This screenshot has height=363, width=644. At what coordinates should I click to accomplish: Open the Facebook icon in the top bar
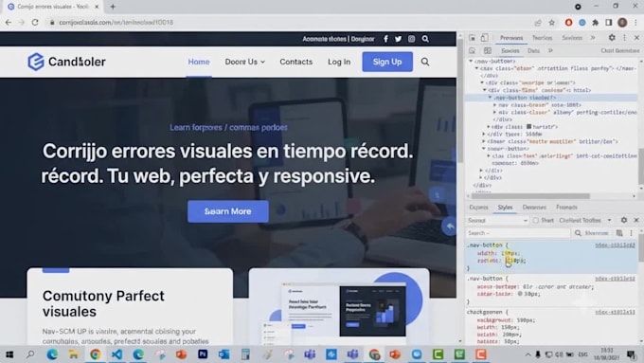(385, 39)
